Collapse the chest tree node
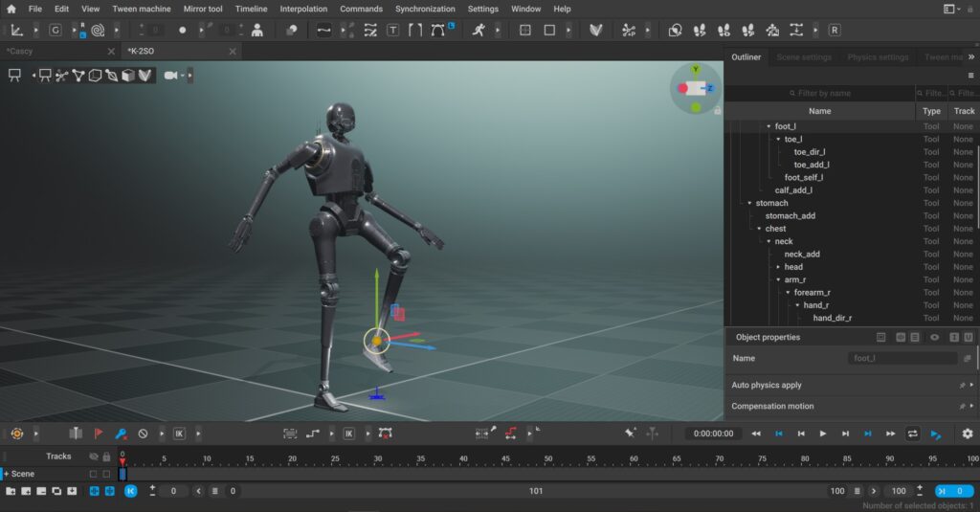This screenshot has width=980, height=512. coord(759,229)
